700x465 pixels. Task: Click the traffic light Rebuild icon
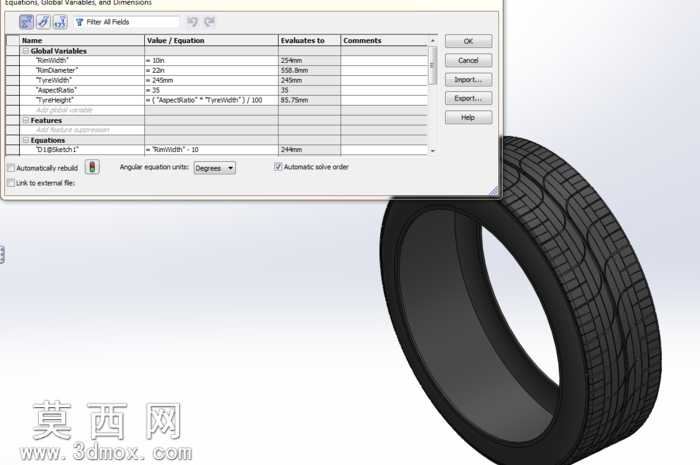92,167
